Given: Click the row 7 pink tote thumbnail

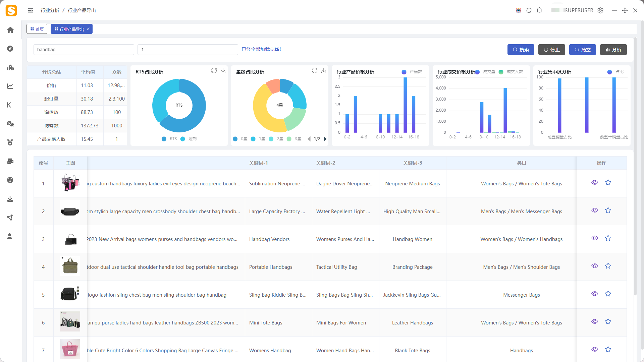Looking at the screenshot, I should [70, 349].
